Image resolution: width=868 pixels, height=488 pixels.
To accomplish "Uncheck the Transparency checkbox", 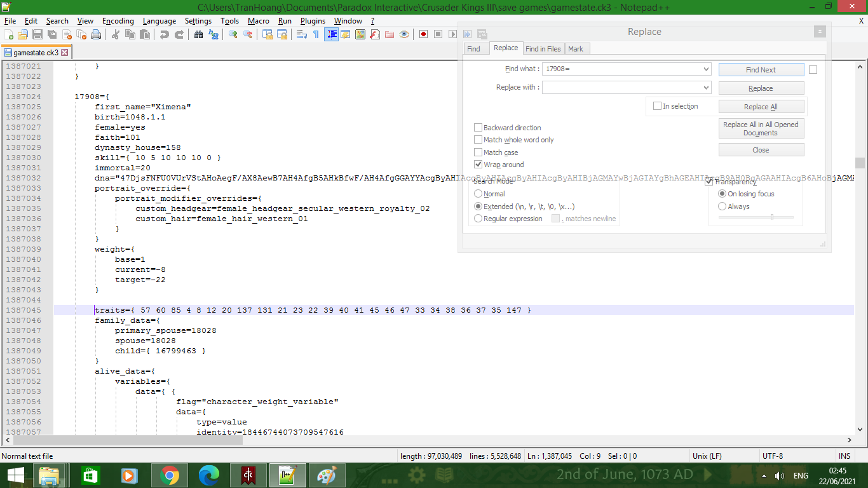I will click(709, 182).
